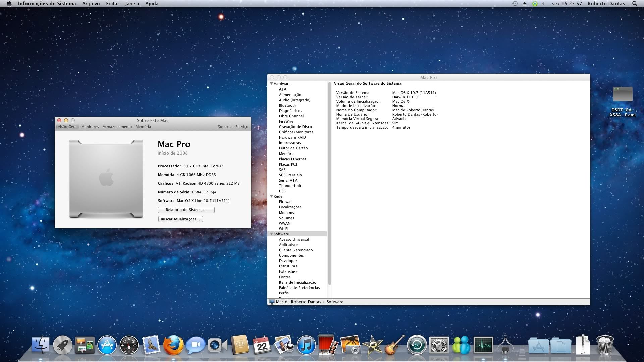Click Relatório do Sistema button
644x362 pixels.
click(186, 210)
